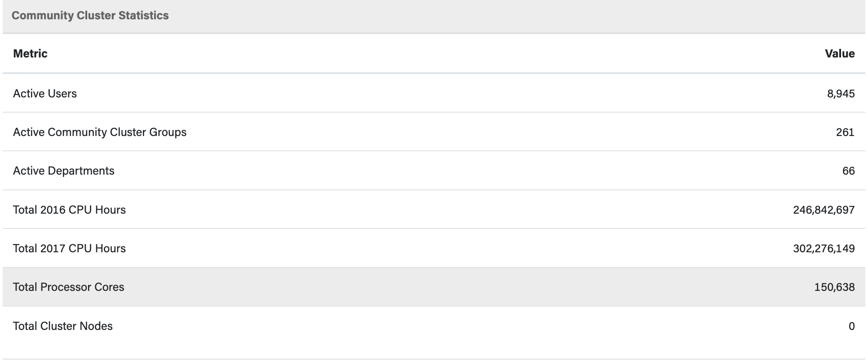Select Active Community Cluster Groups row
The height and width of the screenshot is (360, 868).
pos(434,132)
